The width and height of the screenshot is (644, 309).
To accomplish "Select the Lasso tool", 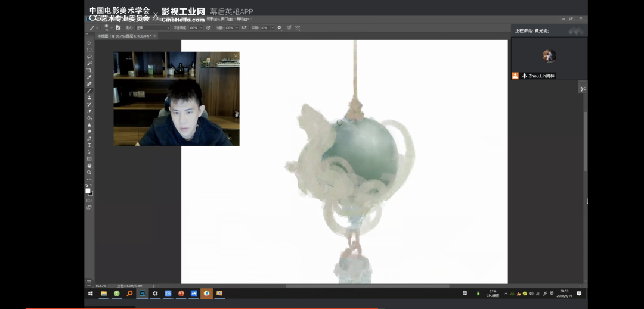I will click(x=89, y=57).
